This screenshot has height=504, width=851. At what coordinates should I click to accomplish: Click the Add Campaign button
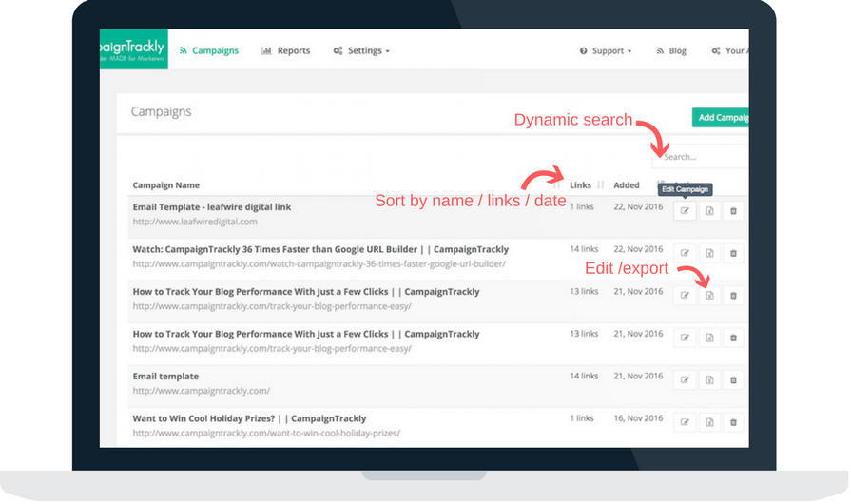point(720,117)
